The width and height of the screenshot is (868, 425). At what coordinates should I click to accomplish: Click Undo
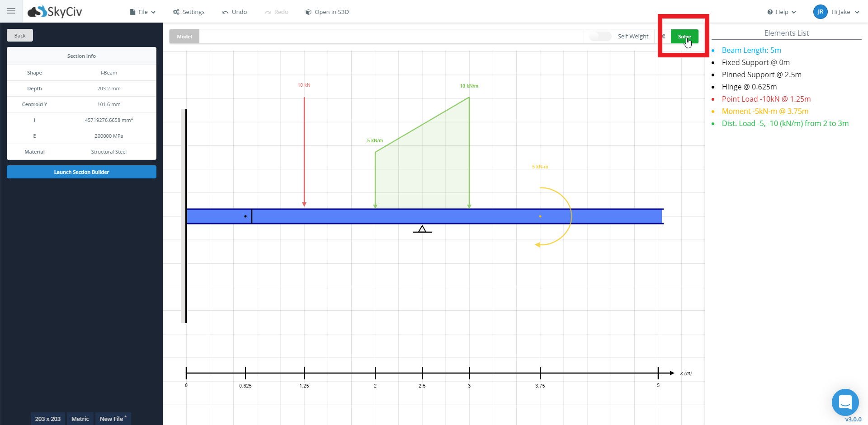tap(234, 12)
